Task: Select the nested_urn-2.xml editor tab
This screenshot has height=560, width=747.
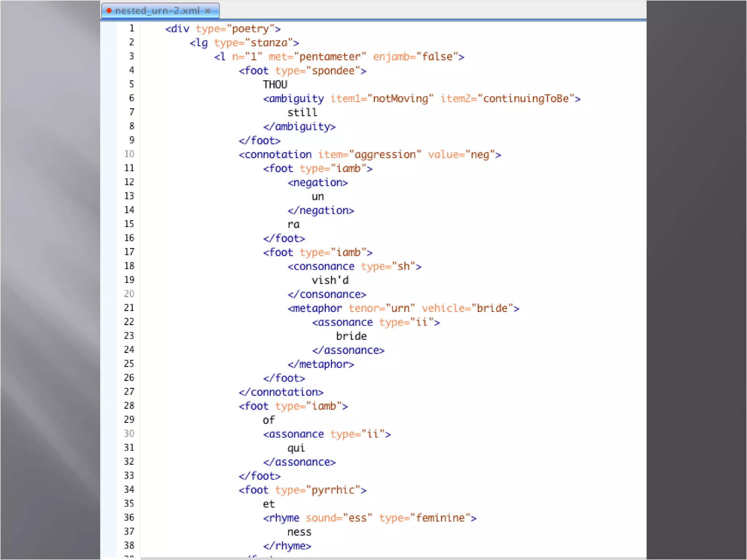Action: 157,11
